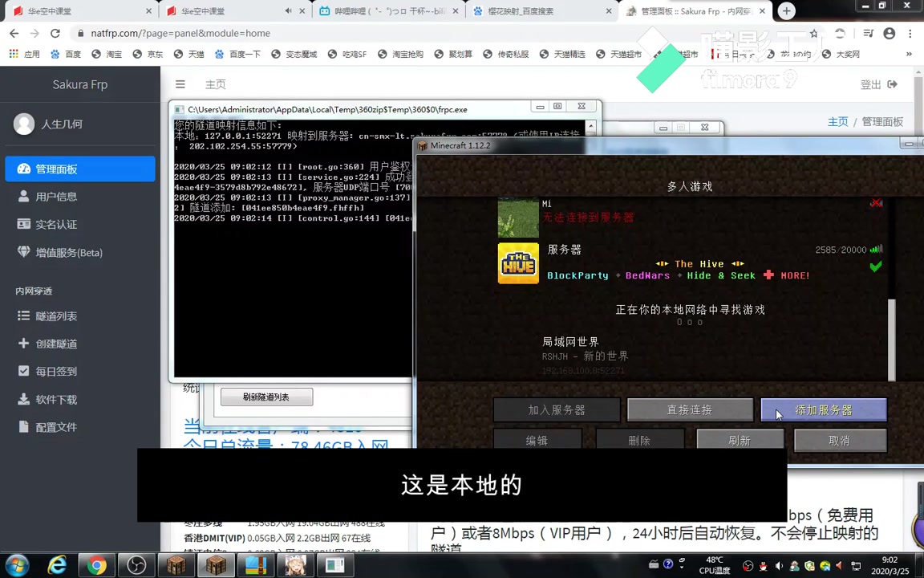Click 编辑 button in Minecraft

tap(537, 441)
